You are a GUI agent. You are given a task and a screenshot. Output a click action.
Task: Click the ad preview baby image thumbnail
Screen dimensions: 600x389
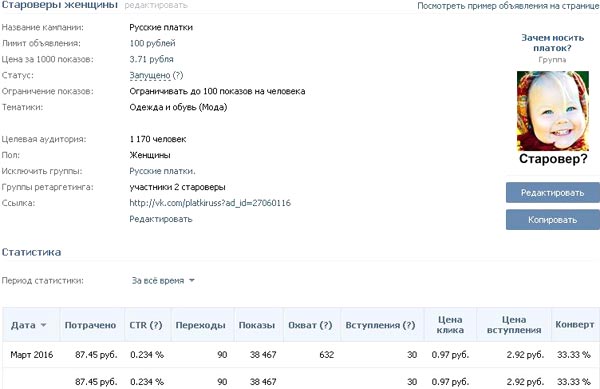553,111
